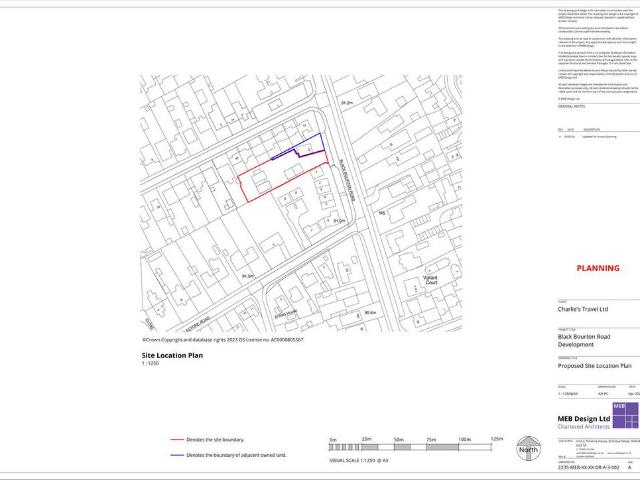Click the 'Charlie's Travel Ltd' client name

point(582,309)
